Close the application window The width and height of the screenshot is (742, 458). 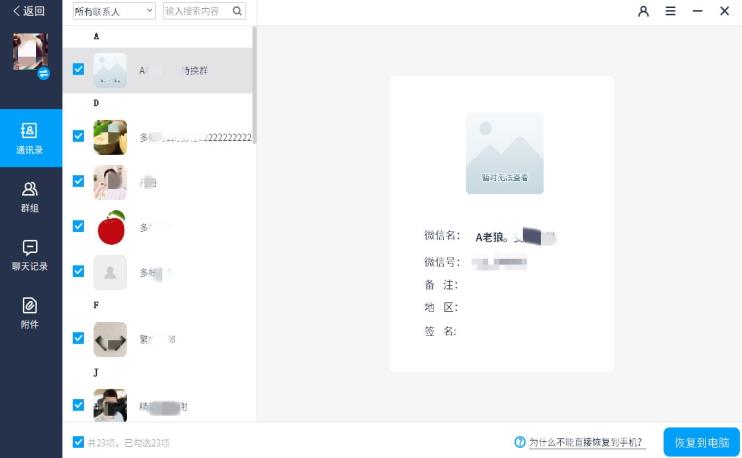[724, 11]
